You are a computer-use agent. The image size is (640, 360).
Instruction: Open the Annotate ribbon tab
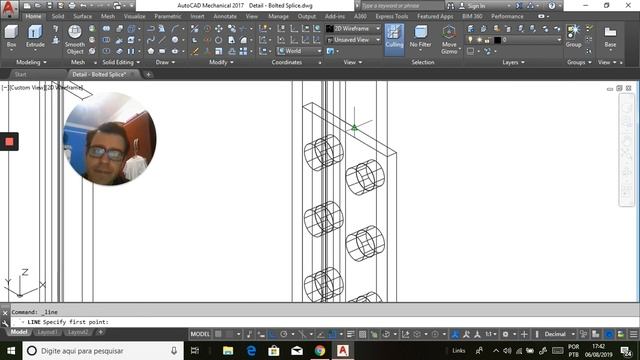[x=225, y=16]
